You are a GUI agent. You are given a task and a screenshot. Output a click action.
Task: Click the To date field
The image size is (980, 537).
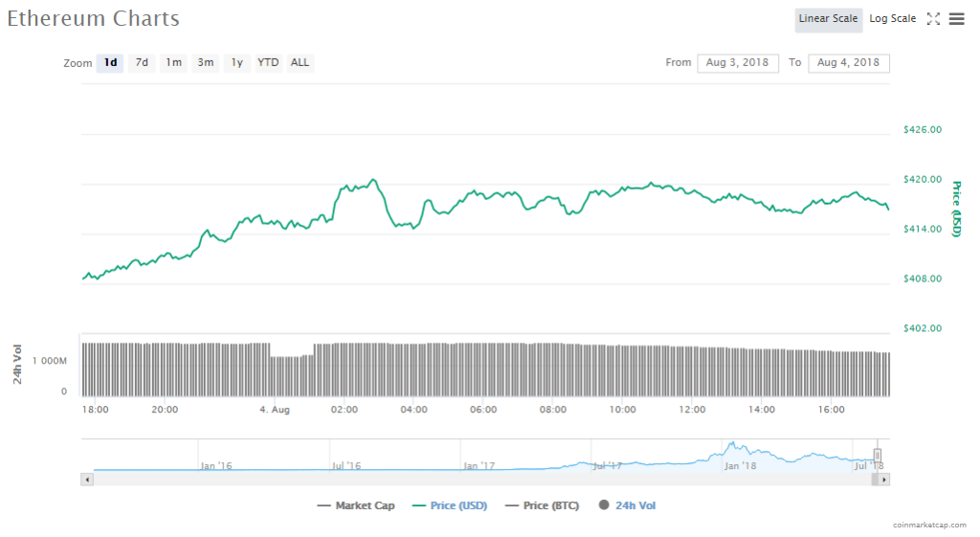[x=848, y=63]
